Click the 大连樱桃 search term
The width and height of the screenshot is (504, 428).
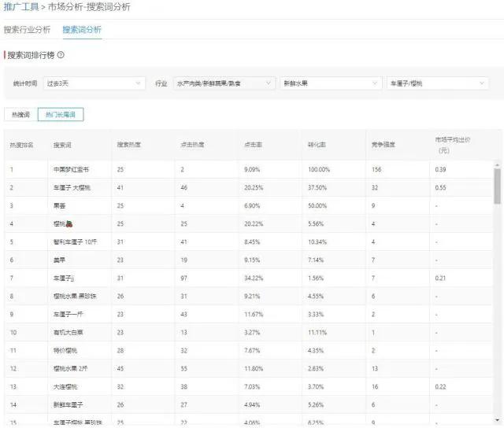tap(66, 386)
